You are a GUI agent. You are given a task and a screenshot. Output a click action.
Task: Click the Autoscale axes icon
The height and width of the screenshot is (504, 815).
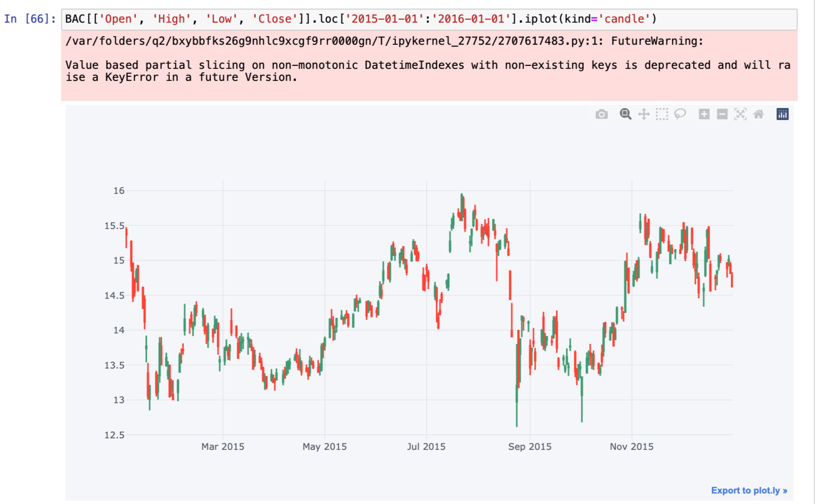click(x=740, y=114)
